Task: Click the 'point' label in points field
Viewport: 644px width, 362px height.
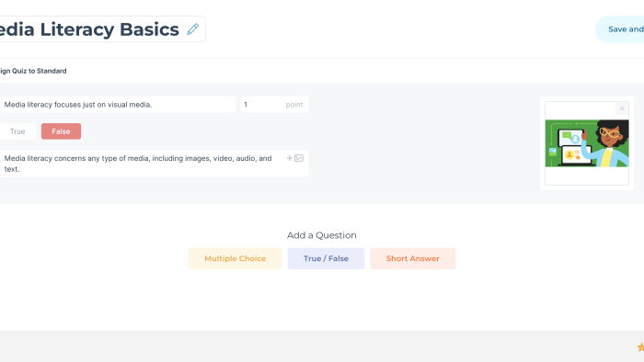Action: coord(294,105)
